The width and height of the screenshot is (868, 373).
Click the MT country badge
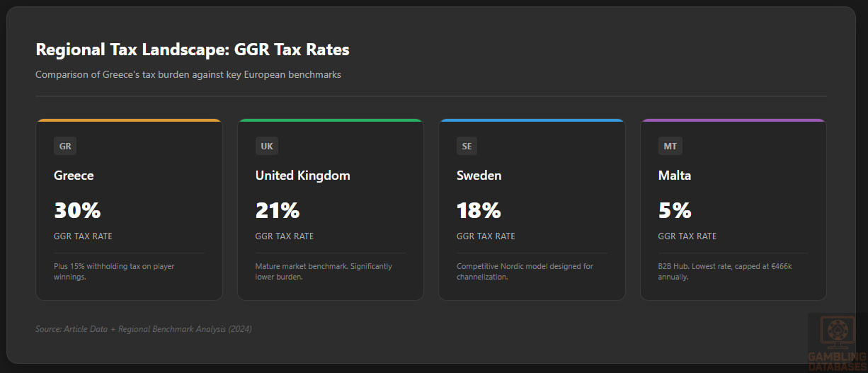(670, 147)
